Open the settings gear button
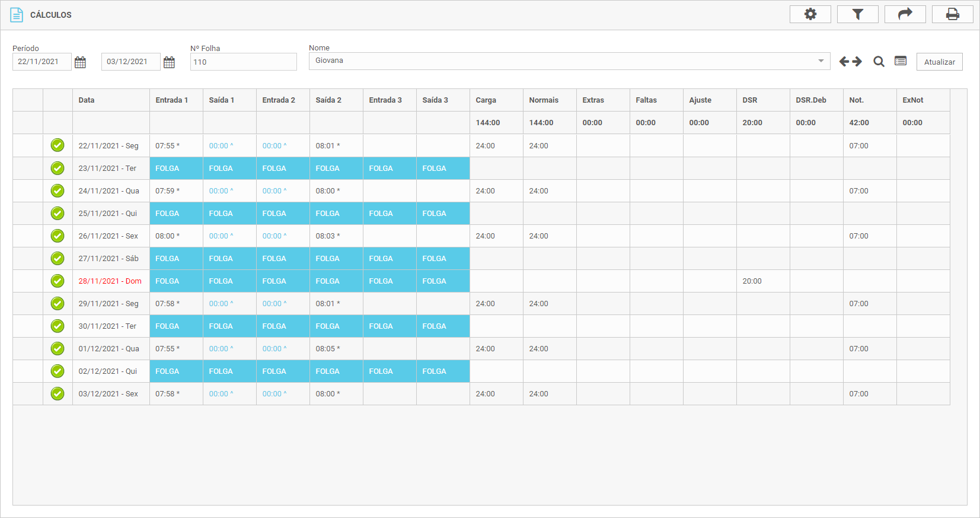The image size is (980, 518). 810,14
